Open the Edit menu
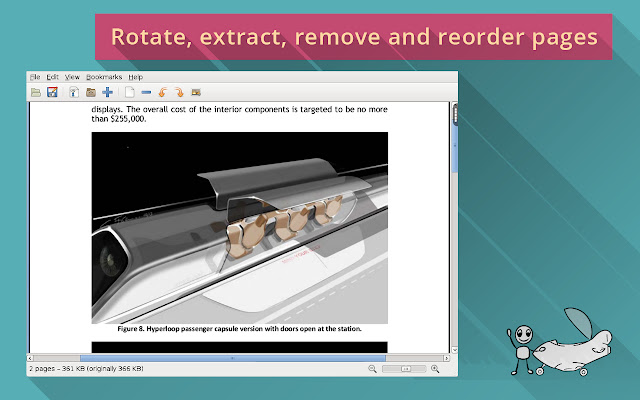This screenshot has height=400, width=640. point(52,77)
